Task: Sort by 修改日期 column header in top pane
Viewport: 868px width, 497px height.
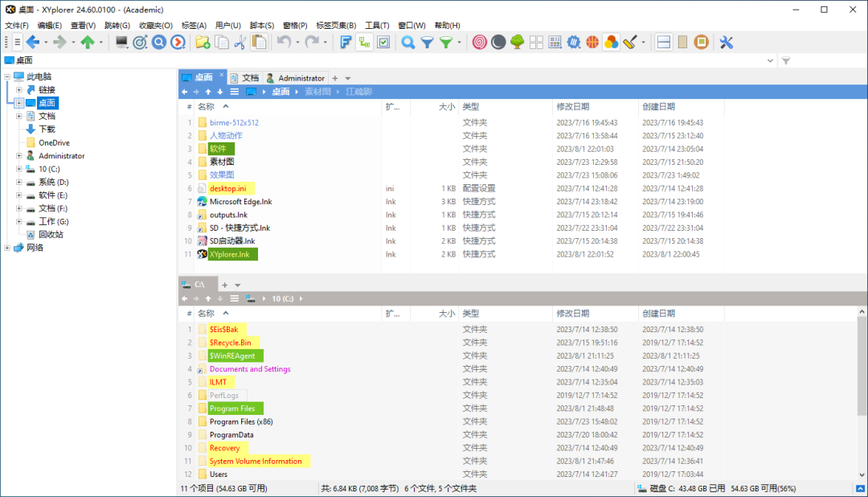Action: 572,106
